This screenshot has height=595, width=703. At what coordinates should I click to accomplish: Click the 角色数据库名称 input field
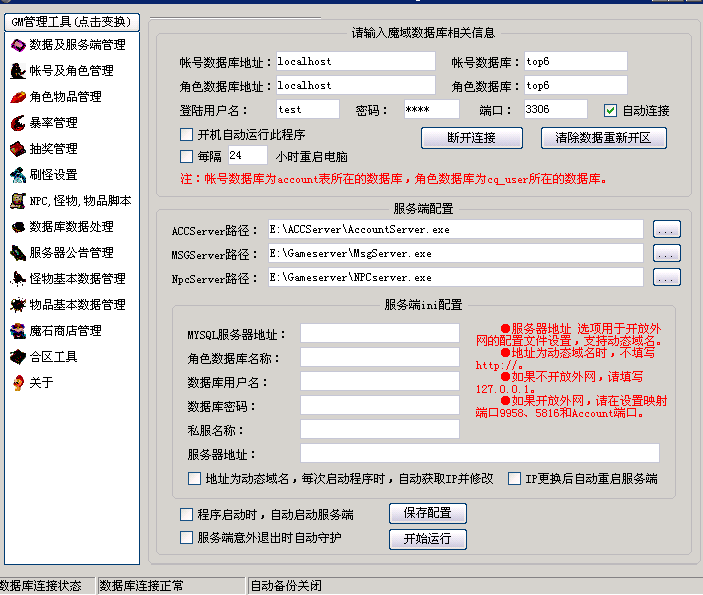pyautogui.click(x=380, y=357)
